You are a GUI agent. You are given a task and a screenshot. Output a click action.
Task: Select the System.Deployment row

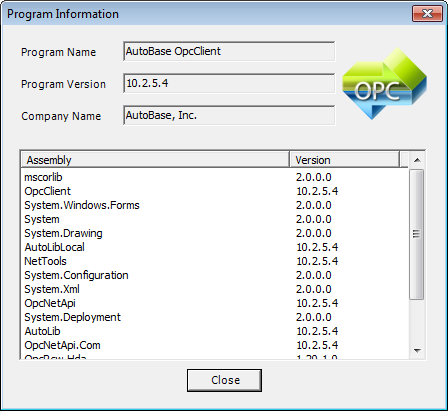[214, 317]
